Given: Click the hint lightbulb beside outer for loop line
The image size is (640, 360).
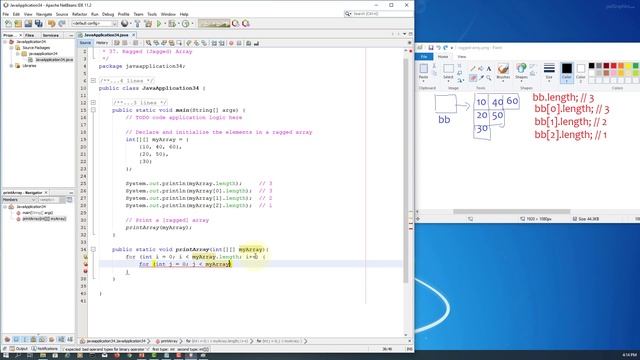Looking at the screenshot, I should 85,257.
